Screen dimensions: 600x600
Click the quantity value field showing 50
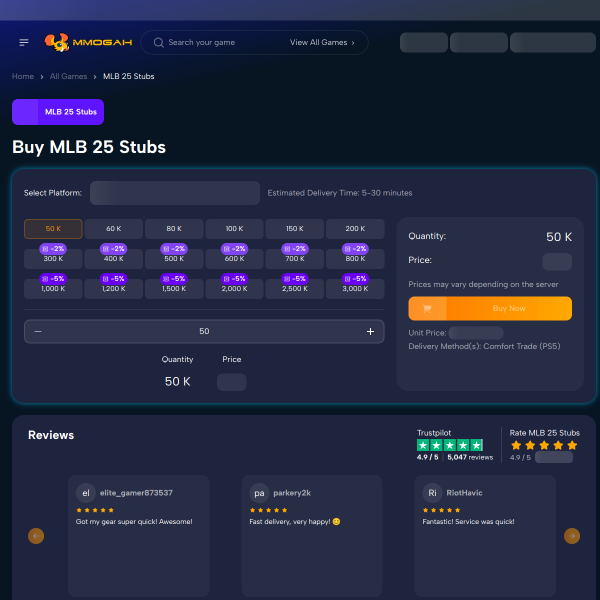tap(204, 331)
